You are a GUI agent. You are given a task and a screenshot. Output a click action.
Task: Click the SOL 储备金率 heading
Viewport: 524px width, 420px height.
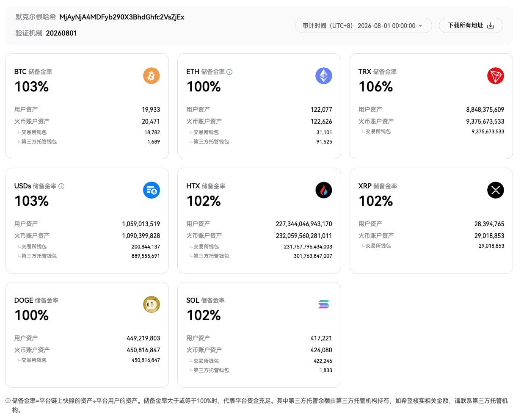(205, 301)
